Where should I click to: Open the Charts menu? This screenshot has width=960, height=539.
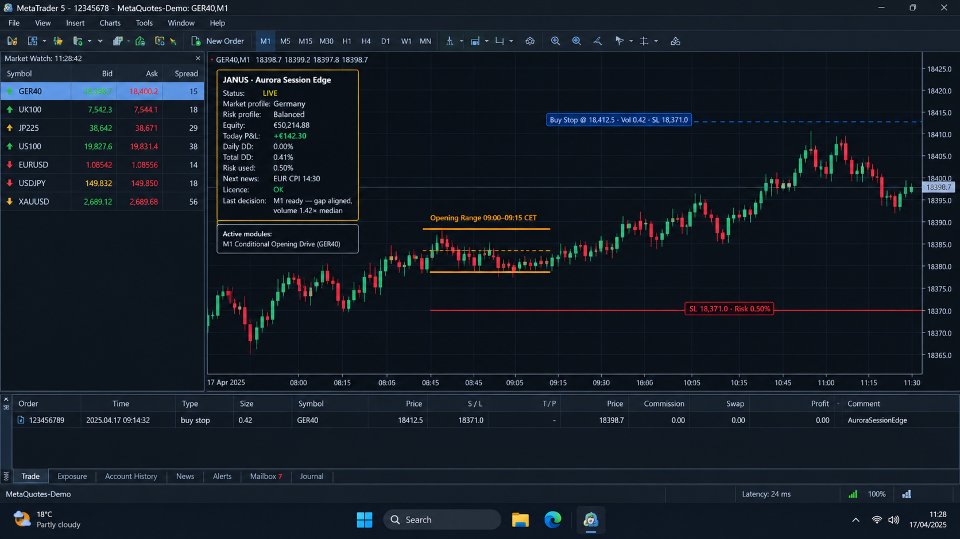110,23
